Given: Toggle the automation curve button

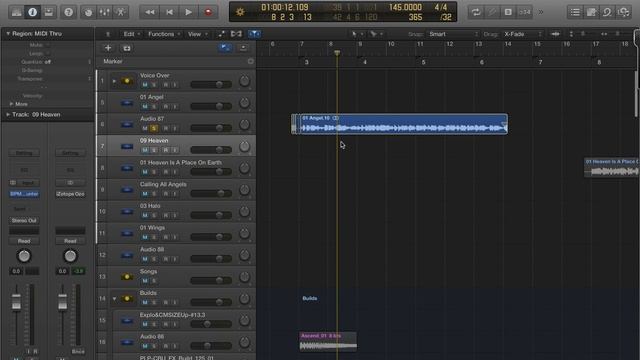Looking at the screenshot, I should [221, 34].
